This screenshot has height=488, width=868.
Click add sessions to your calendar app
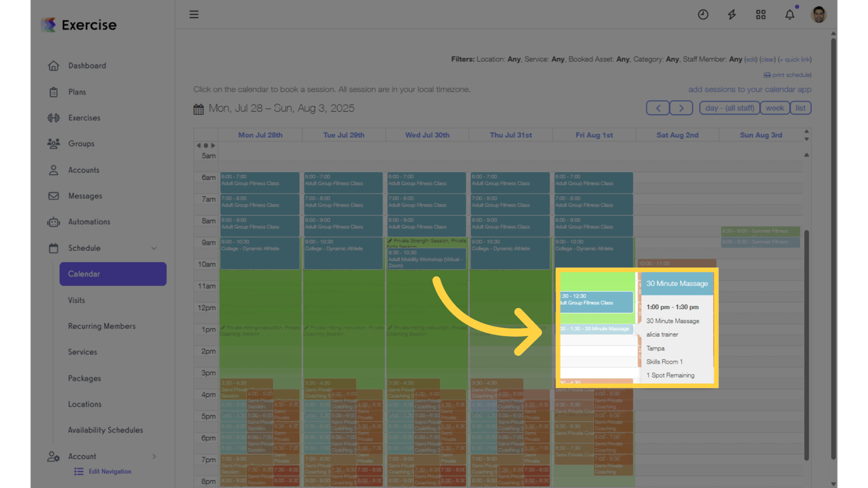click(x=750, y=90)
